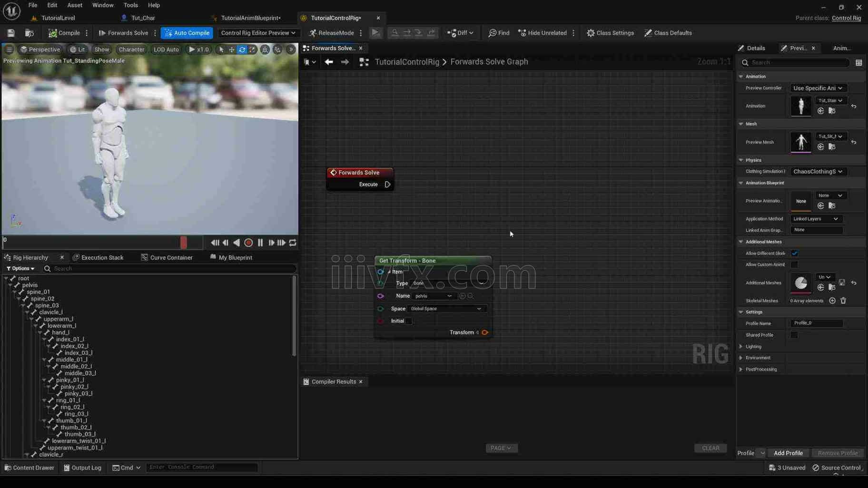Click the red timeline scrubber marker
868x488 pixels.
coord(184,243)
